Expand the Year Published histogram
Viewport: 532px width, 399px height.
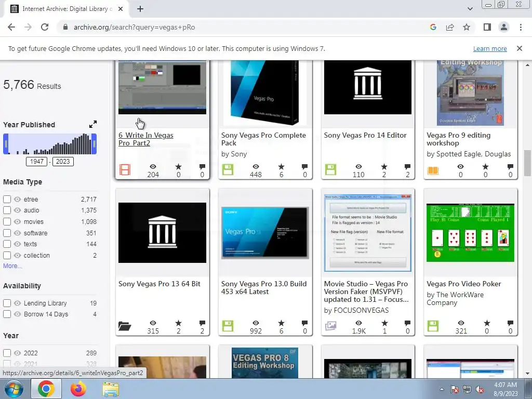pos(92,124)
